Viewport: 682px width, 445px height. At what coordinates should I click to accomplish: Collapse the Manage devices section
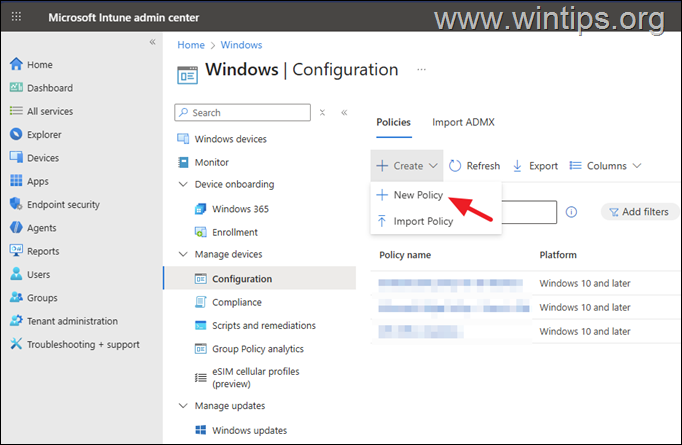click(x=183, y=254)
